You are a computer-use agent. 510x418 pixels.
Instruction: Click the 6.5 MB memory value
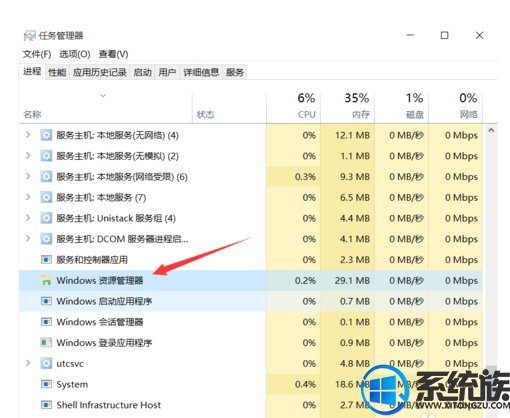point(355,197)
